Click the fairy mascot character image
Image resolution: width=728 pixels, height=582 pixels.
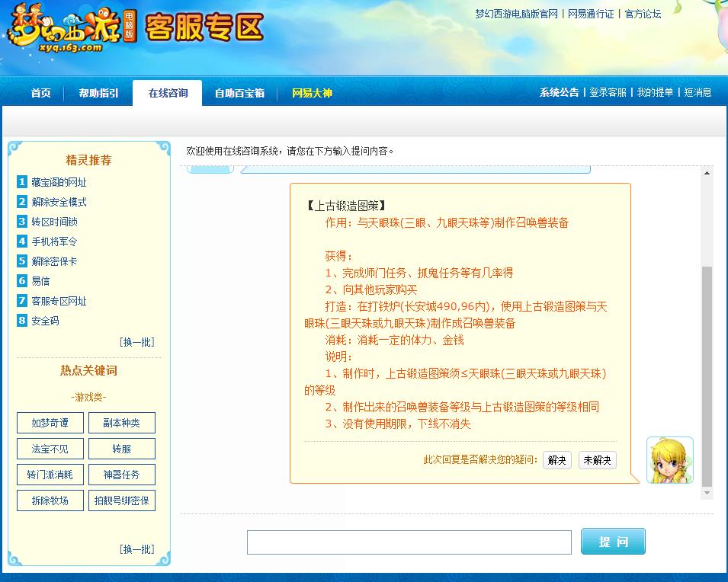pyautogui.click(x=669, y=461)
